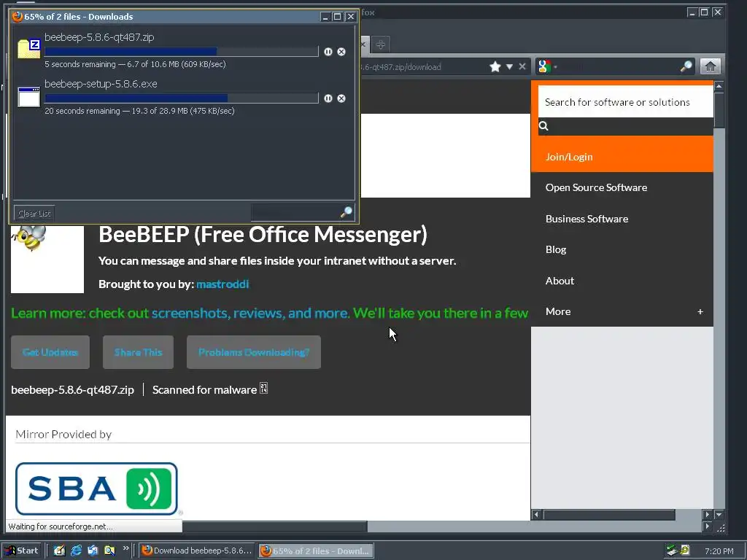The image size is (747, 560).
Task: Open the URL history dropdown arrow
Action: pyautogui.click(x=509, y=66)
